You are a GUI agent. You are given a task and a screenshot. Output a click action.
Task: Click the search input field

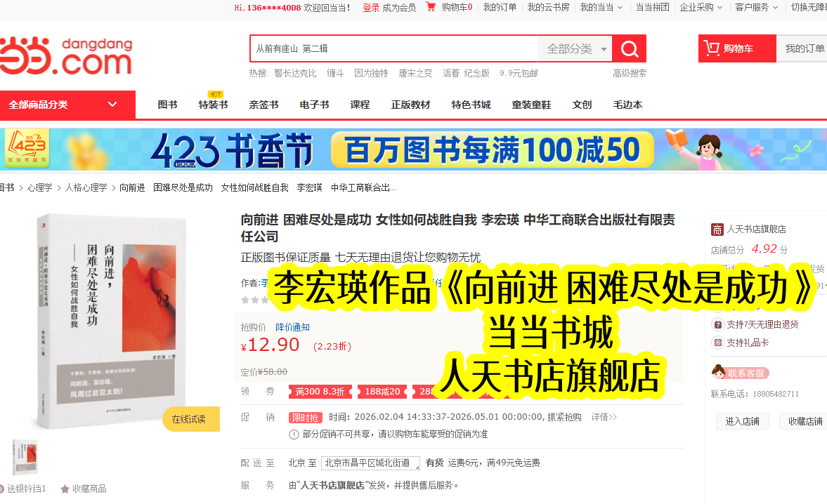(x=393, y=49)
